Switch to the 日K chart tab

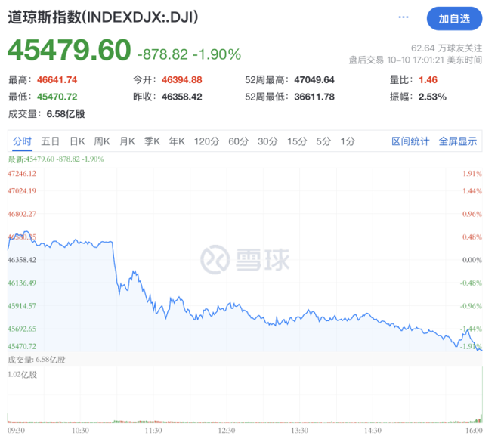(78, 141)
